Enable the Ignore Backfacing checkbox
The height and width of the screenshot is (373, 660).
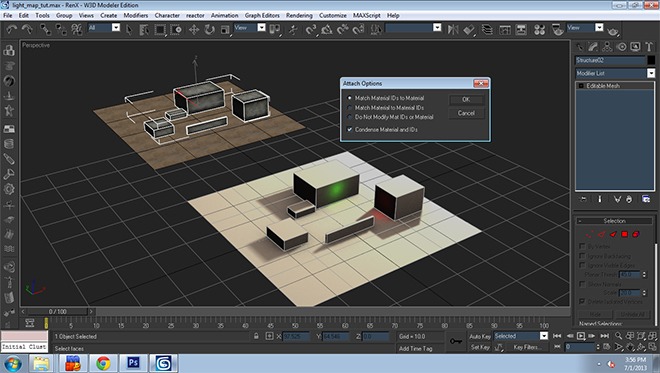pos(582,256)
